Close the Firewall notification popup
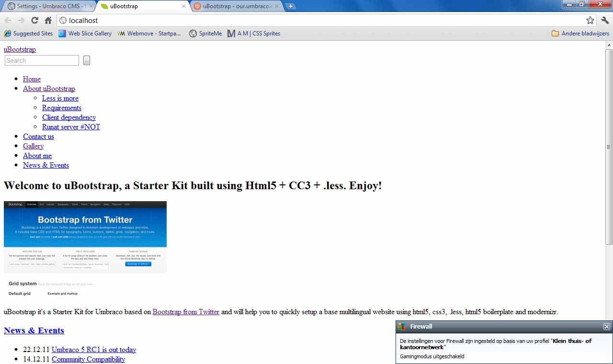The height and width of the screenshot is (364, 613). [606, 327]
